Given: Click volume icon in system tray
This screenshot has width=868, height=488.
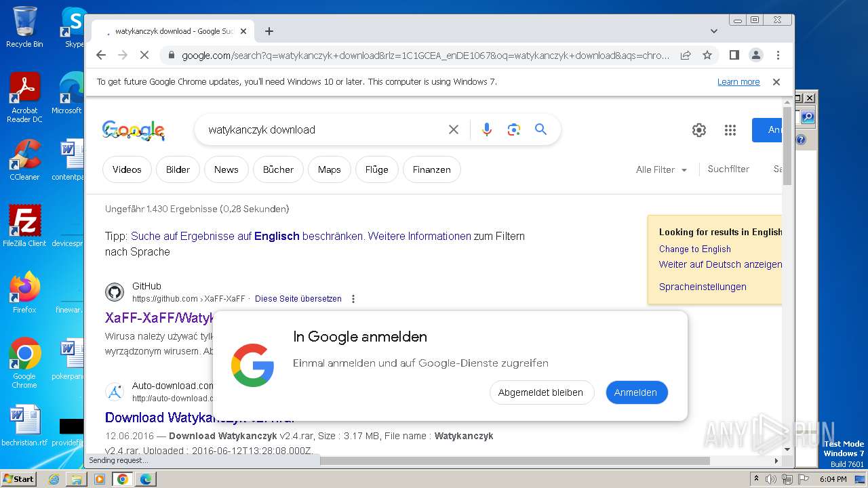Looking at the screenshot, I should coord(771,479).
